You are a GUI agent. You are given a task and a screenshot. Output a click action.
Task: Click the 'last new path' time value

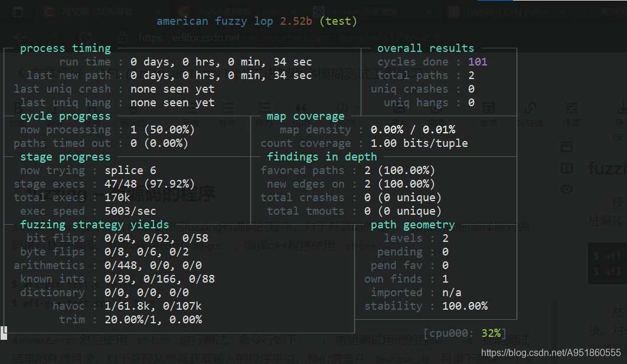pyautogui.click(x=221, y=76)
